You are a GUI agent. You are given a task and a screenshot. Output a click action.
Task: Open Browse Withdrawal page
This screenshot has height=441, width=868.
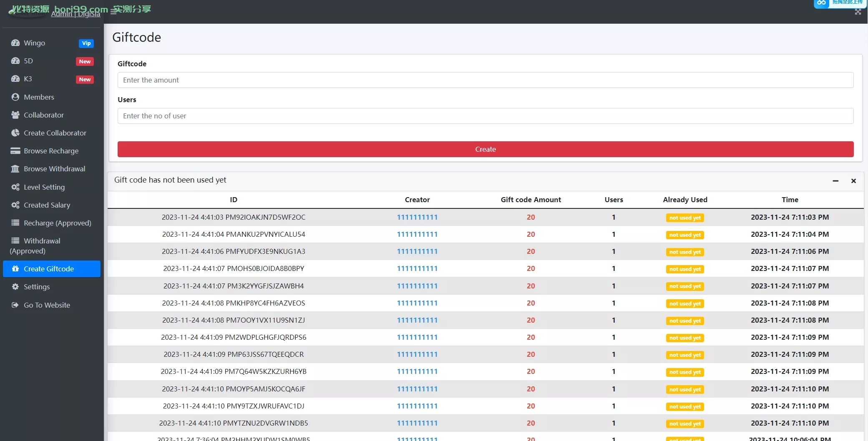(52, 169)
